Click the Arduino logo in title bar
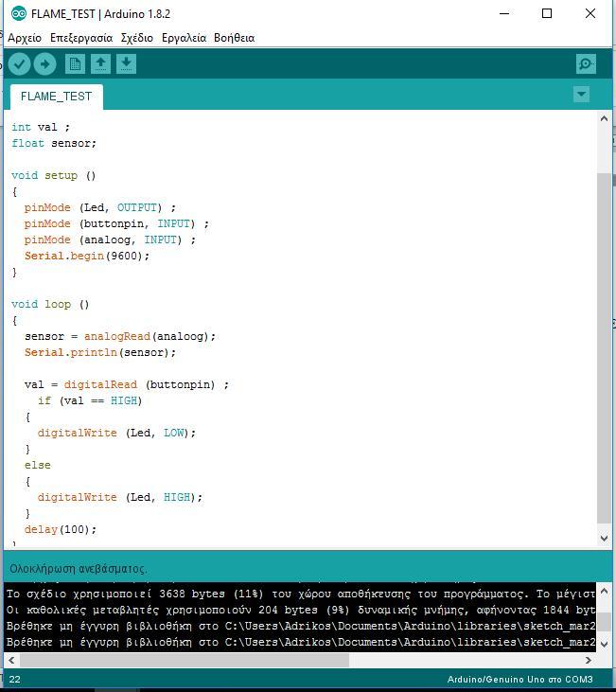Screen dimensions: 616x692 [x=19, y=13]
